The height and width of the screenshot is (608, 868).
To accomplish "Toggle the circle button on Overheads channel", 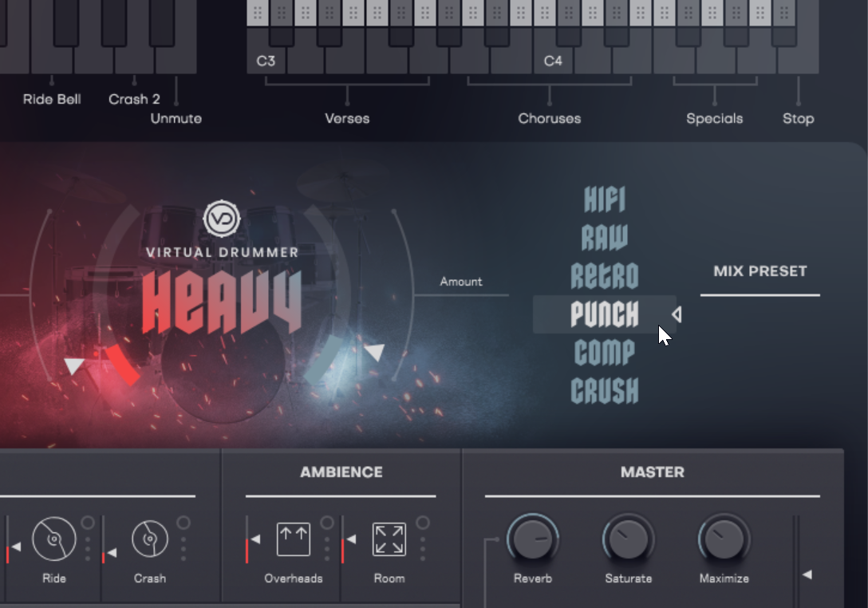I will coord(326,522).
